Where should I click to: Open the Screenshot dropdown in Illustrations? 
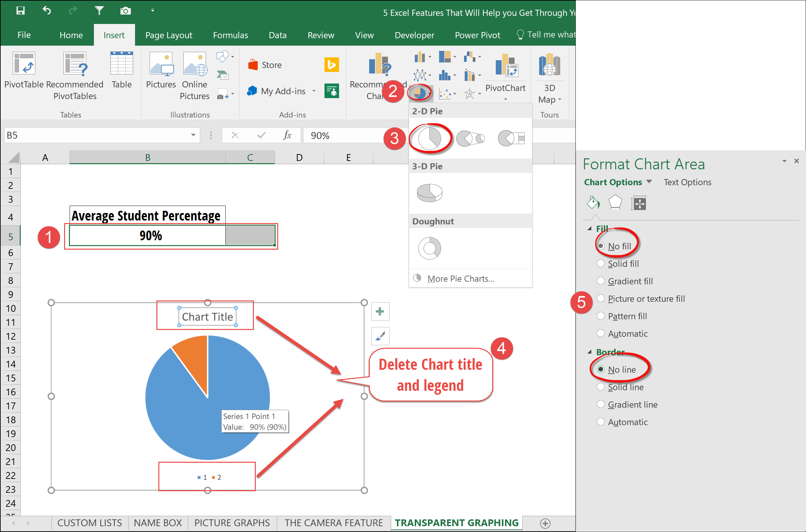pos(225,94)
